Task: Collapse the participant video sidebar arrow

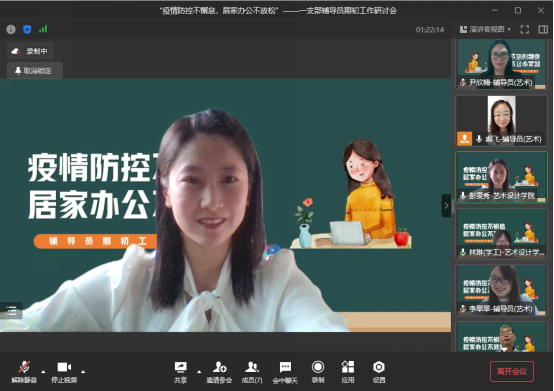Action: [446, 206]
